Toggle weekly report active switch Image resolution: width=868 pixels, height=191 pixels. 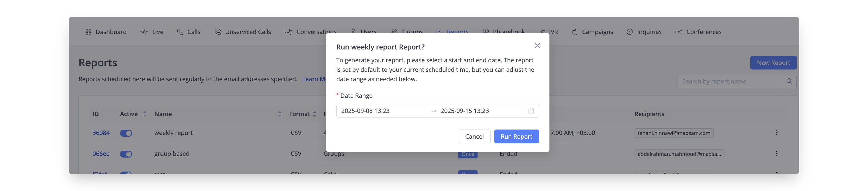click(x=126, y=133)
